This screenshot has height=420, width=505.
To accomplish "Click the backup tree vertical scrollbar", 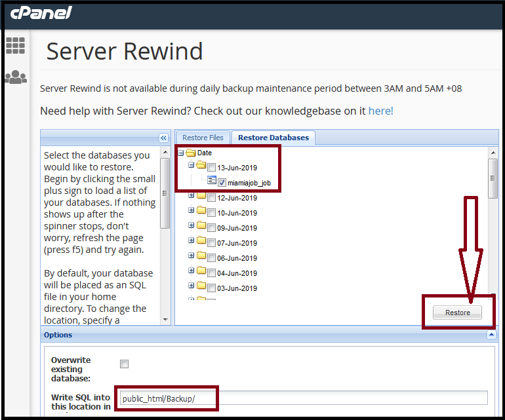I will pos(493,177).
